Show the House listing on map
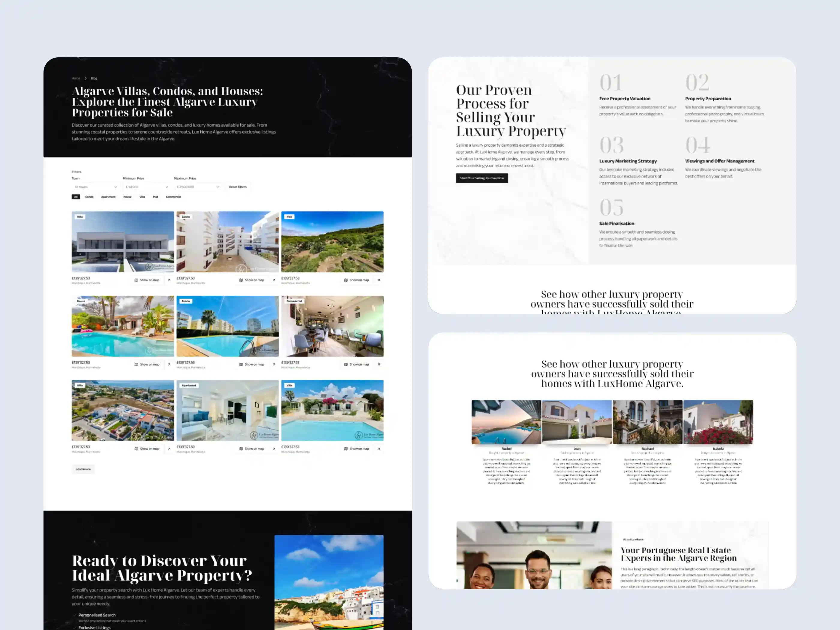The height and width of the screenshot is (630, 840). [x=147, y=364]
